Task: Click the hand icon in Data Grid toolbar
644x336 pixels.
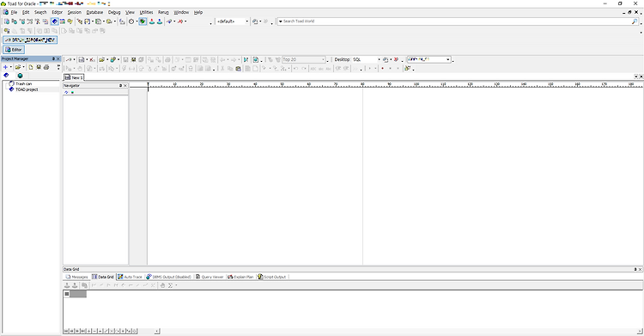Action: tap(162, 285)
